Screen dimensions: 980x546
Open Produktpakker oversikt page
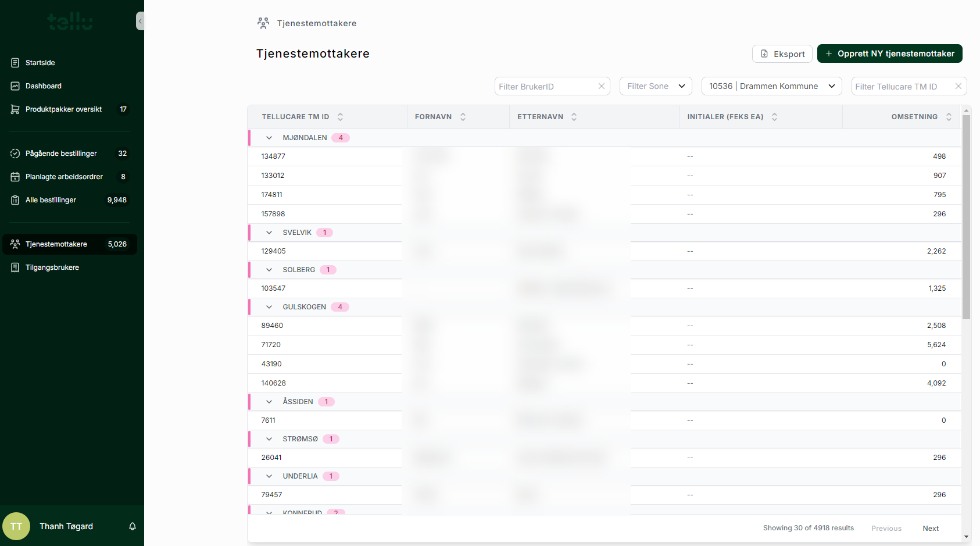coord(63,109)
